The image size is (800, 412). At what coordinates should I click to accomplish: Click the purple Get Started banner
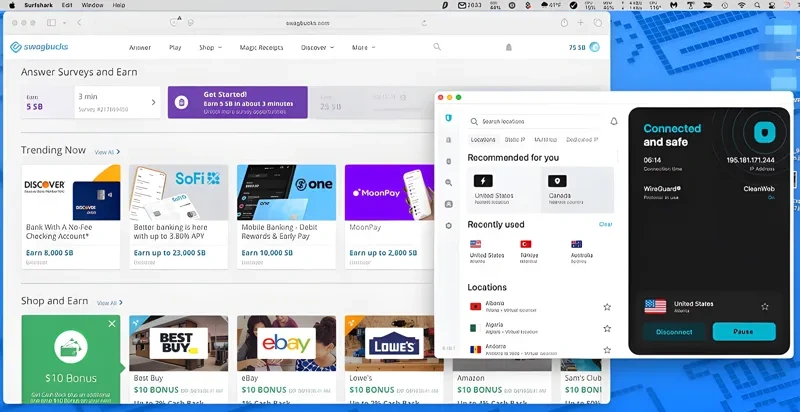(x=238, y=102)
